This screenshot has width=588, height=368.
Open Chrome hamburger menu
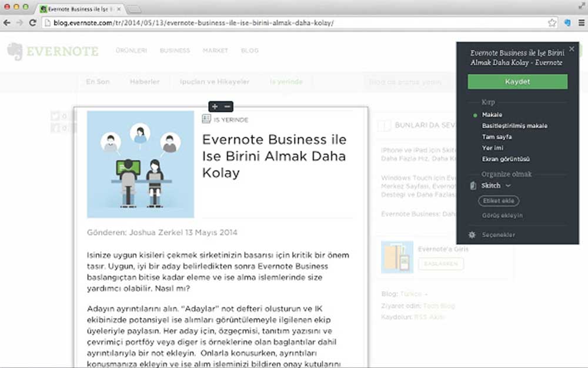[x=582, y=23]
